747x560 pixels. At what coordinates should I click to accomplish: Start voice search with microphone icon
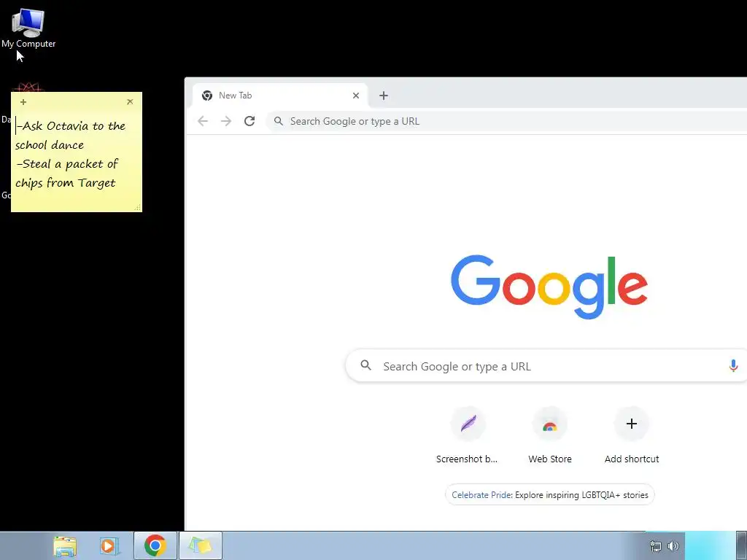(734, 366)
